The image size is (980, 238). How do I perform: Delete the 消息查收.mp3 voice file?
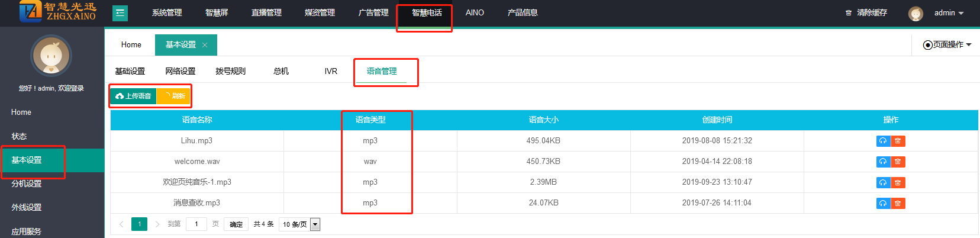pyautogui.click(x=898, y=203)
